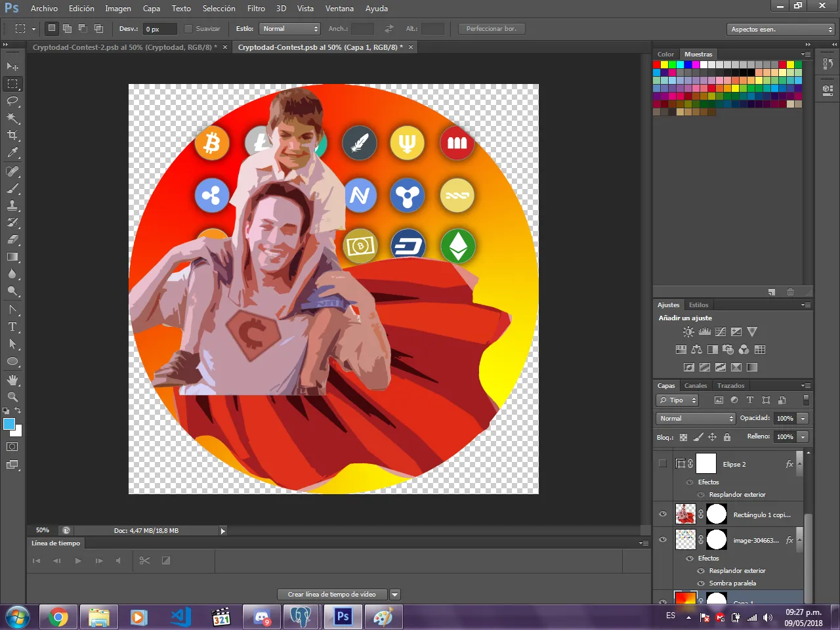Image resolution: width=840 pixels, height=630 pixels.
Task: Add a Curves adjustment
Action: click(x=721, y=332)
